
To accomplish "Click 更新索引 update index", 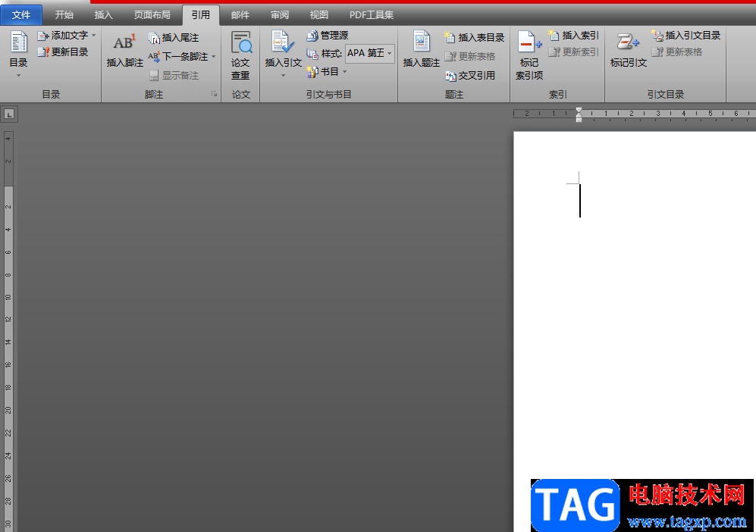I will click(x=573, y=52).
